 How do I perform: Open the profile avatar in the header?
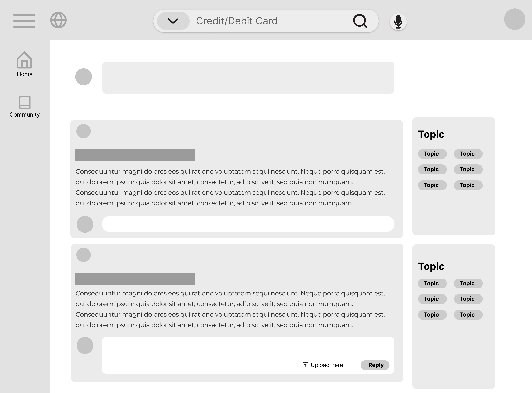[514, 19]
